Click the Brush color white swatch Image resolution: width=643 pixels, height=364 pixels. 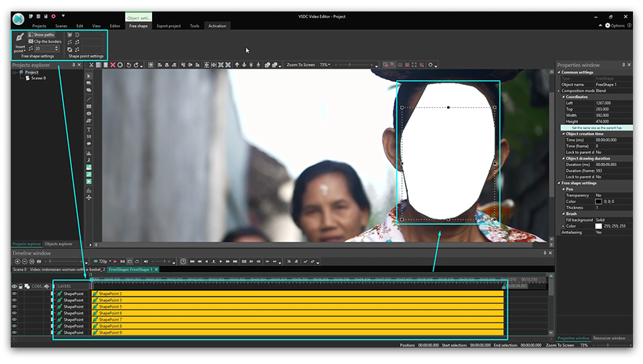(599, 226)
